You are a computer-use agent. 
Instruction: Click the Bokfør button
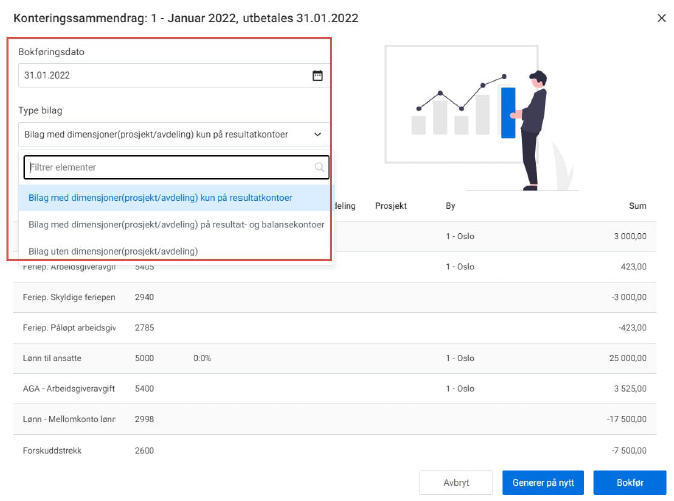(x=629, y=482)
